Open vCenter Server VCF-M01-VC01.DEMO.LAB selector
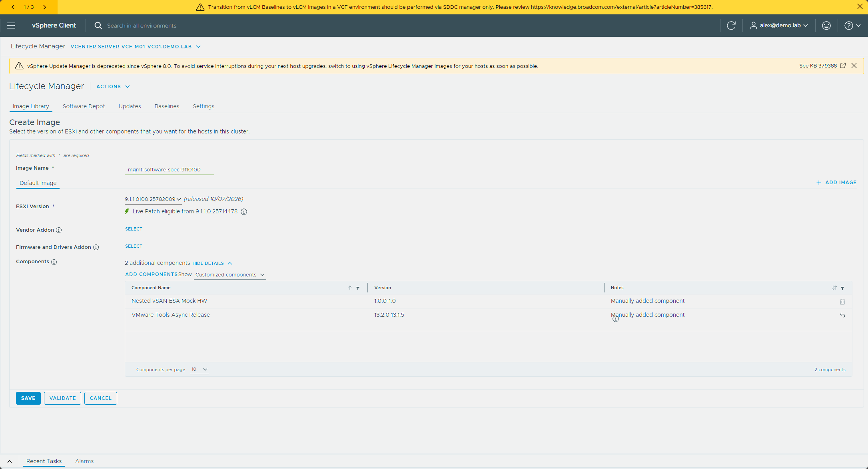Viewport: 868px width, 469px height. (136, 47)
